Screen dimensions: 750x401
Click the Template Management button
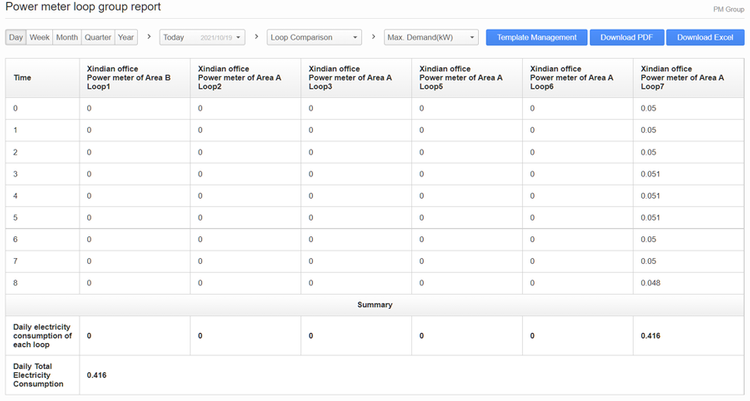[x=537, y=38]
